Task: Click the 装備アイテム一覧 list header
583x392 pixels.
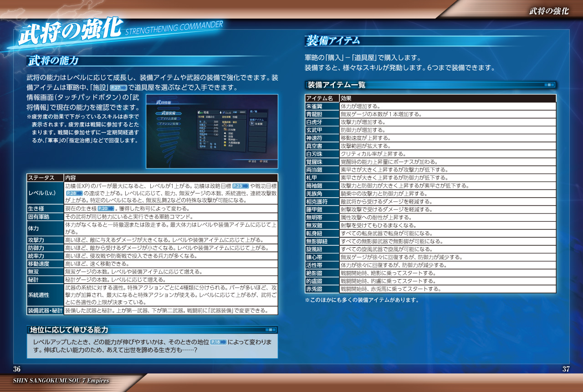Action: 430,85
